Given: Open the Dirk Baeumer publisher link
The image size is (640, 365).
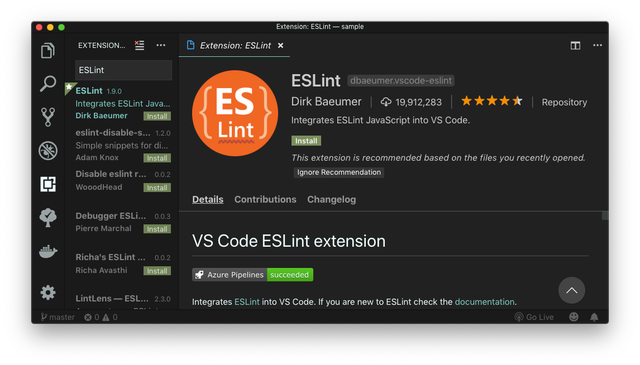Looking at the screenshot, I should point(326,102).
